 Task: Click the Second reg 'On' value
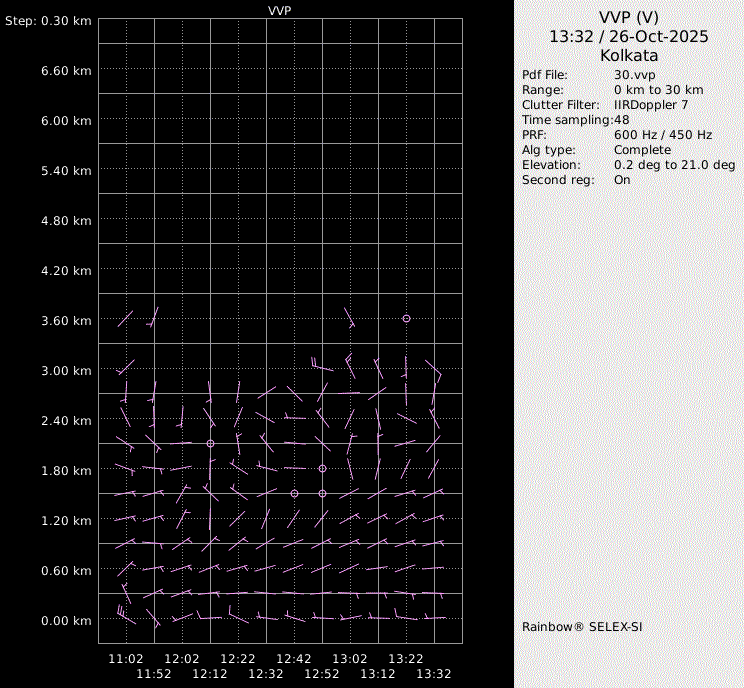point(622,180)
